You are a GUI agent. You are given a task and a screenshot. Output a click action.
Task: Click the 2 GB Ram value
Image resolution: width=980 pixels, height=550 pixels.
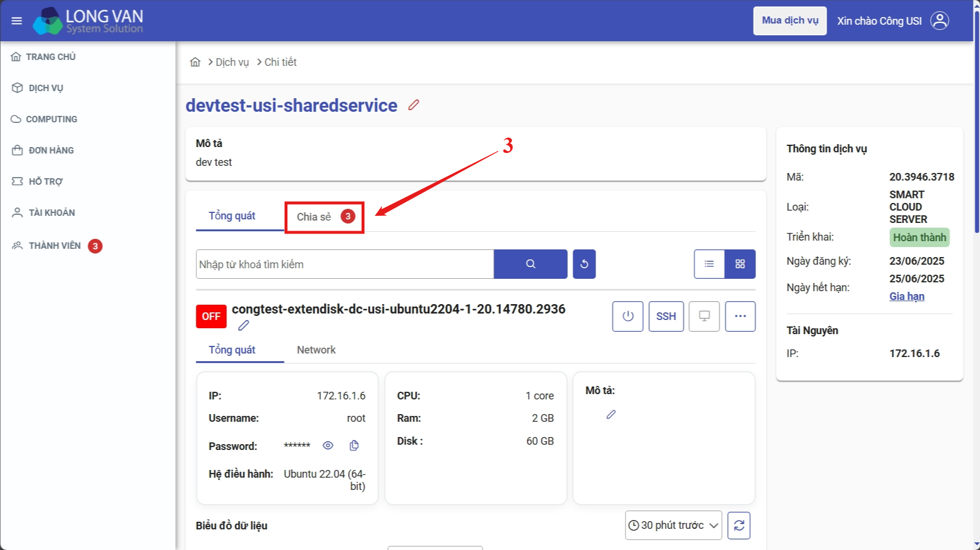coord(543,418)
